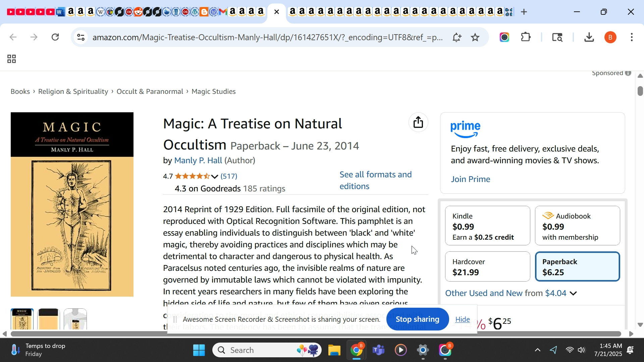
Task: Show hidden system tray icons
Action: 538,351
